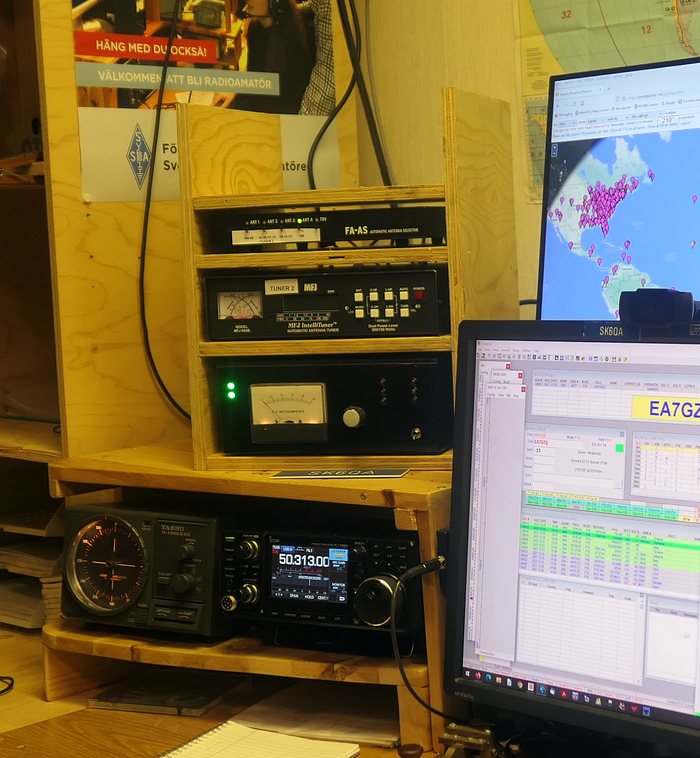Open the Awards menu in Logger32
Screen dimensions: 700x758
(505, 350)
